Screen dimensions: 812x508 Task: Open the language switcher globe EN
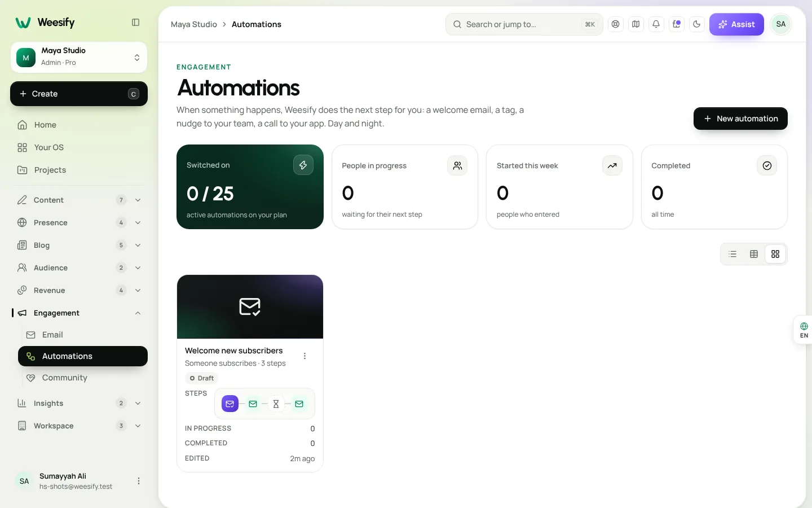click(x=804, y=330)
